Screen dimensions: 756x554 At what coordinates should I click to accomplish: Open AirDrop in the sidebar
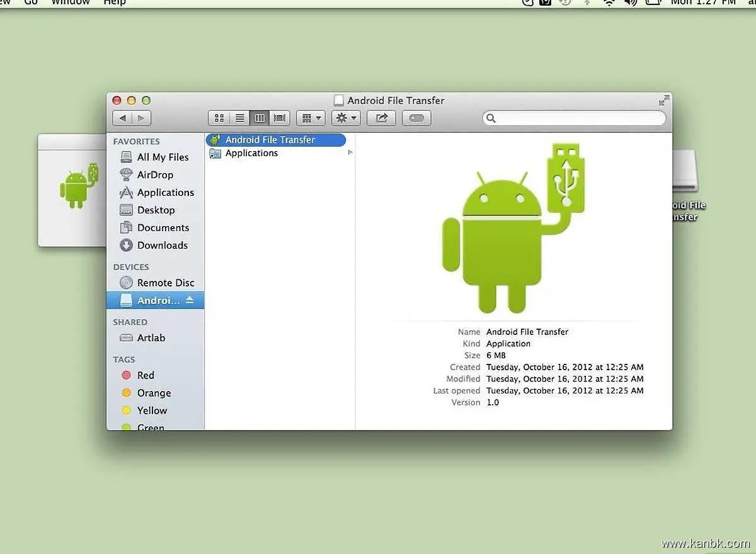coord(155,175)
